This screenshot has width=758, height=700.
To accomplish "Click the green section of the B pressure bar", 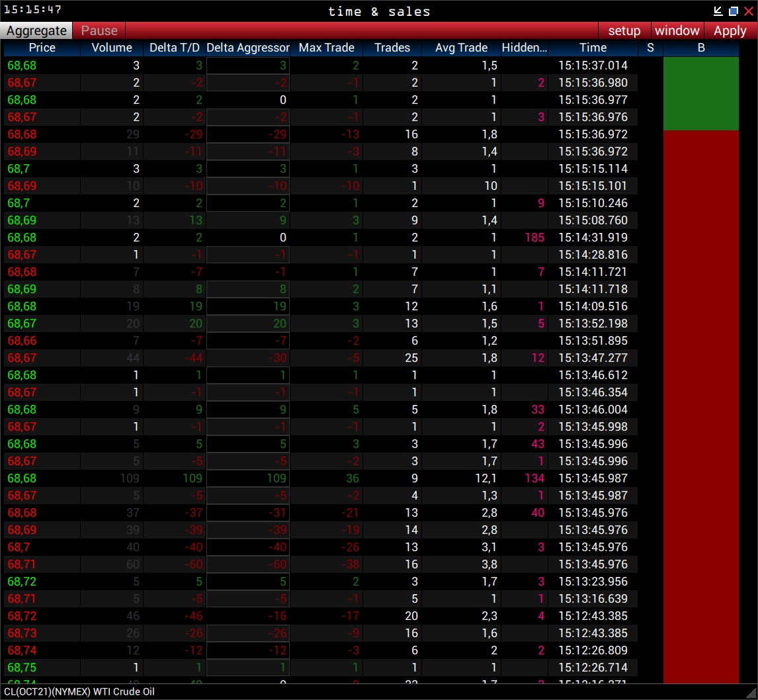I will point(700,93).
